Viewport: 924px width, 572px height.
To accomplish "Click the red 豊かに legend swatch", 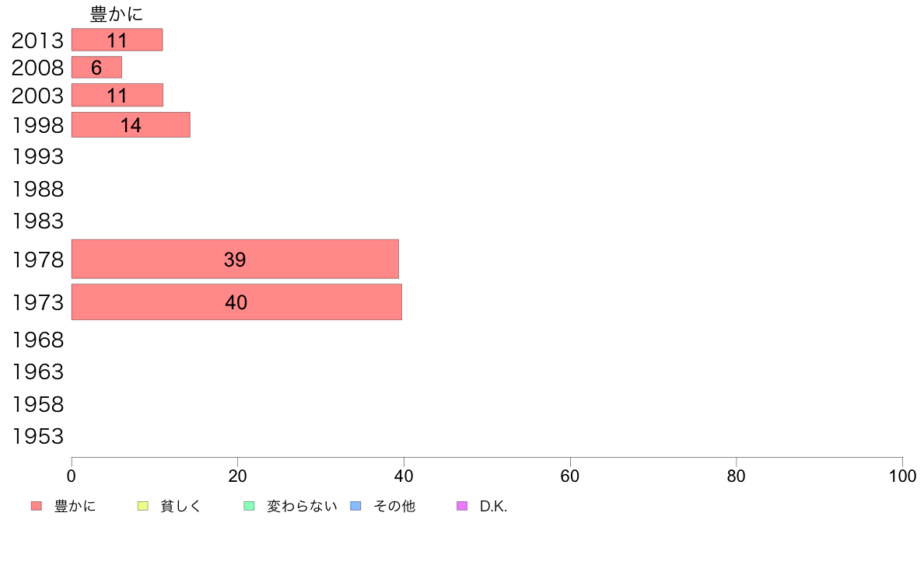I will pos(37,505).
